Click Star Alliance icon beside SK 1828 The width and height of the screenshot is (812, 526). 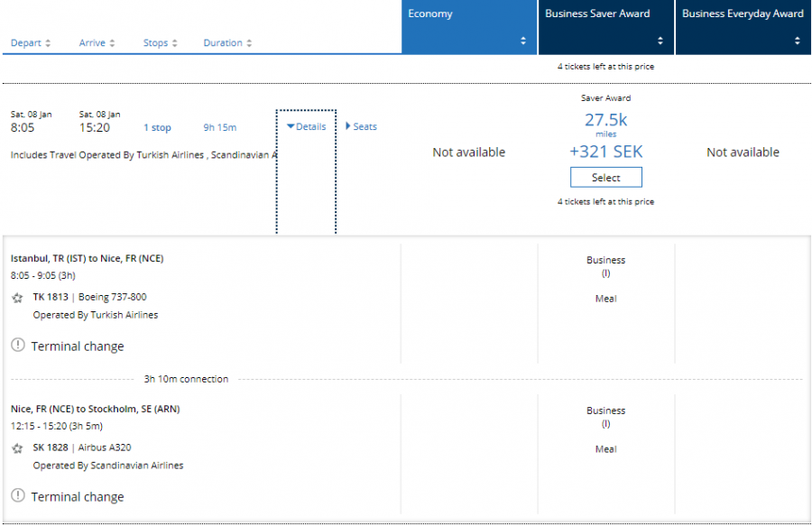[17, 448]
